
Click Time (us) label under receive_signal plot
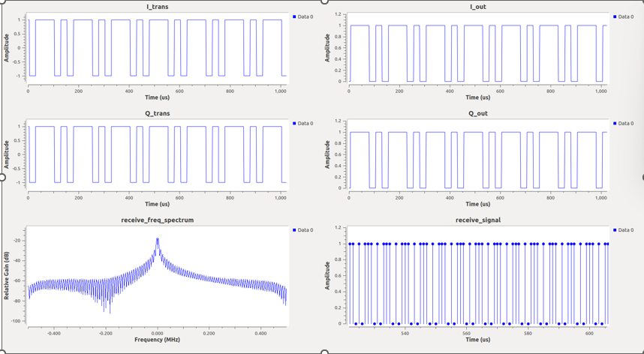pos(477,340)
